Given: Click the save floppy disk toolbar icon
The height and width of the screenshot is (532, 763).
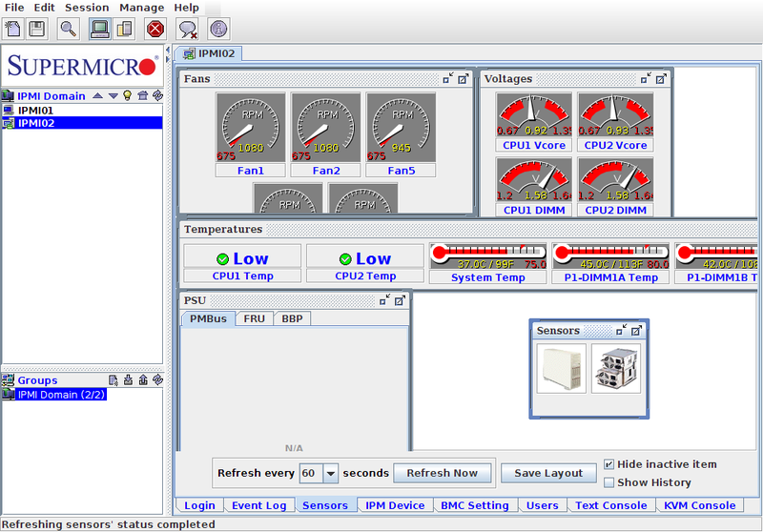Looking at the screenshot, I should 37,29.
